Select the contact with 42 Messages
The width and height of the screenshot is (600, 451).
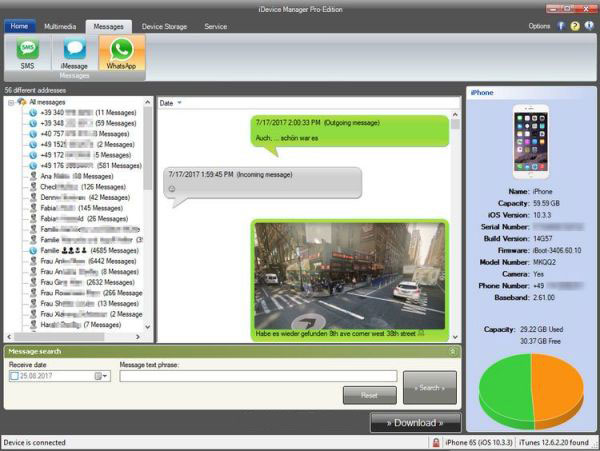[x=85, y=198]
